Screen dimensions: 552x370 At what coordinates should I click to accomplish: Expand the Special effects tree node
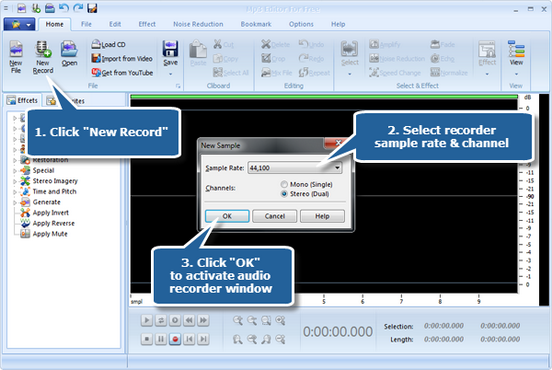[x=15, y=171]
